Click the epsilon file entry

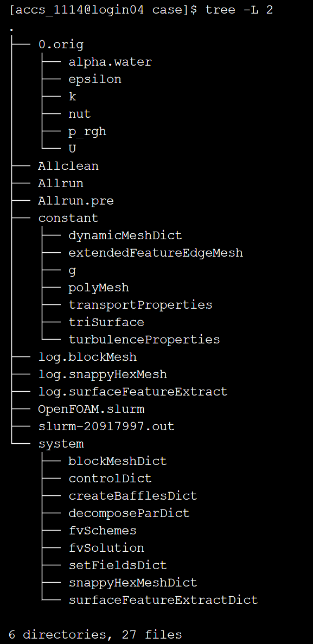coord(95,80)
